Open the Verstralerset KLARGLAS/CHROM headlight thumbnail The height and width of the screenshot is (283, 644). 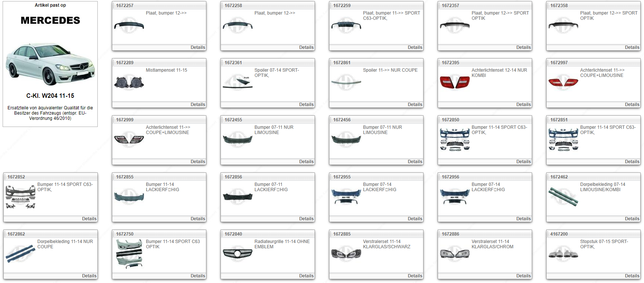454,254
